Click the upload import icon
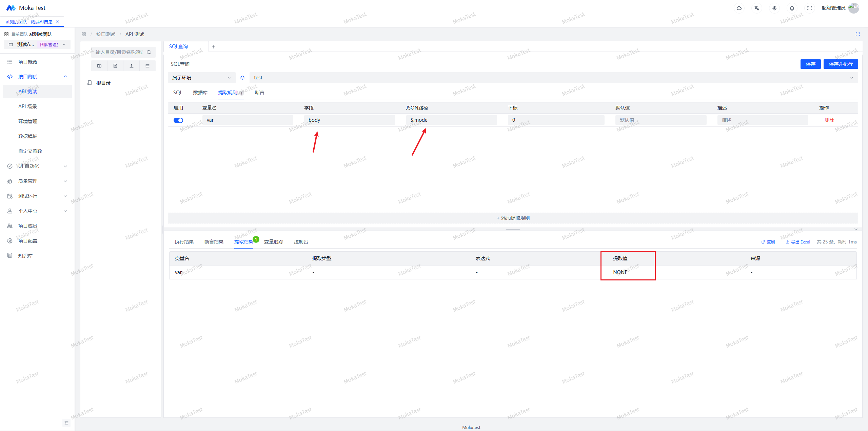 (x=132, y=66)
